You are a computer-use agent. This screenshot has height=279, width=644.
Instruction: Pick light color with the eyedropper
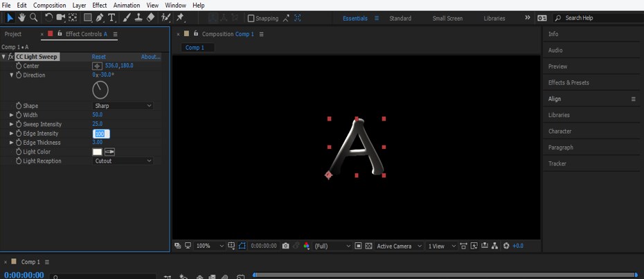pyautogui.click(x=109, y=152)
